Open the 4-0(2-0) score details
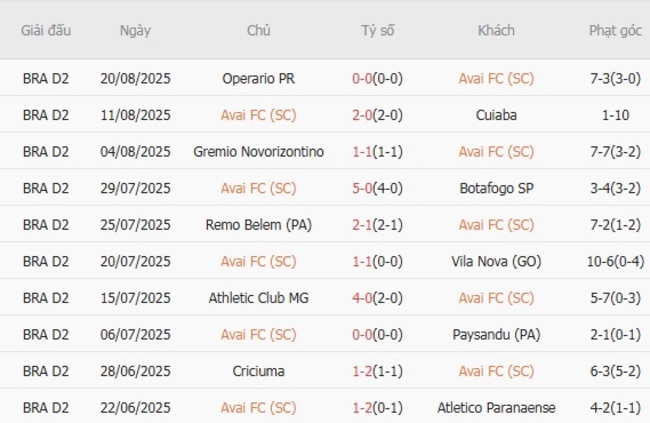The width and height of the screenshot is (650, 423). [378, 298]
